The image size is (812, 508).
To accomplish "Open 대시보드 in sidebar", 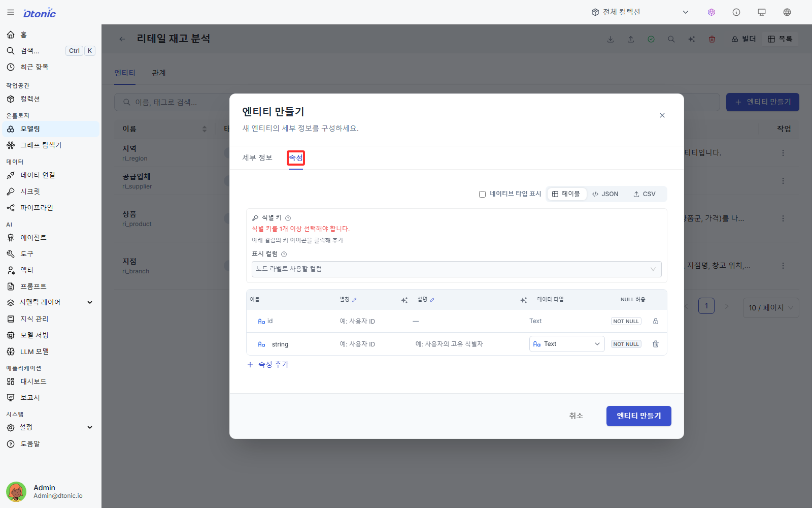I will (50, 382).
